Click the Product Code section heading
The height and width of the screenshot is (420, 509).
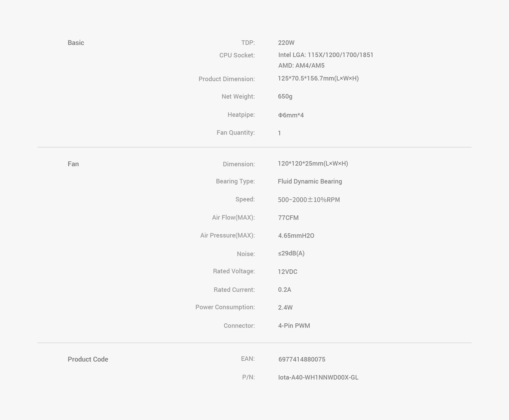pos(88,359)
